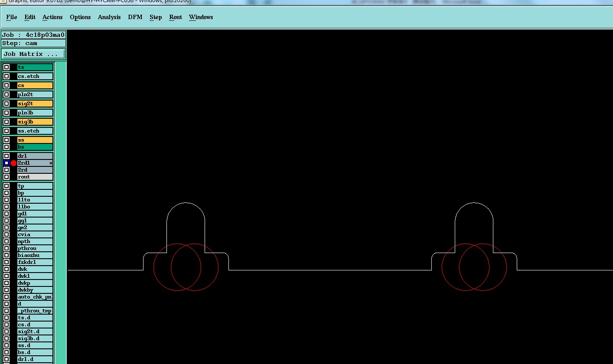613x364 pixels.
Task: Select the gm2 layer name
Action: [x=35, y=227]
